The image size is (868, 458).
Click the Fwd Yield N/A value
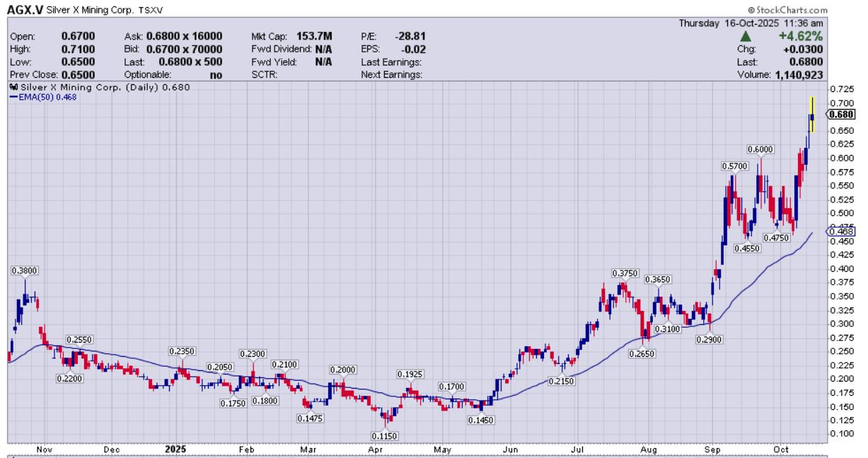pyautogui.click(x=324, y=62)
